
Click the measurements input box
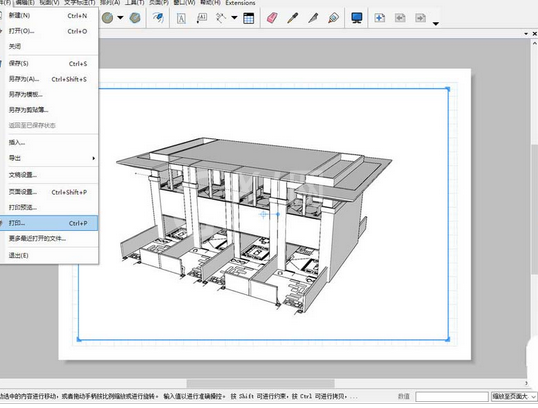click(452, 396)
